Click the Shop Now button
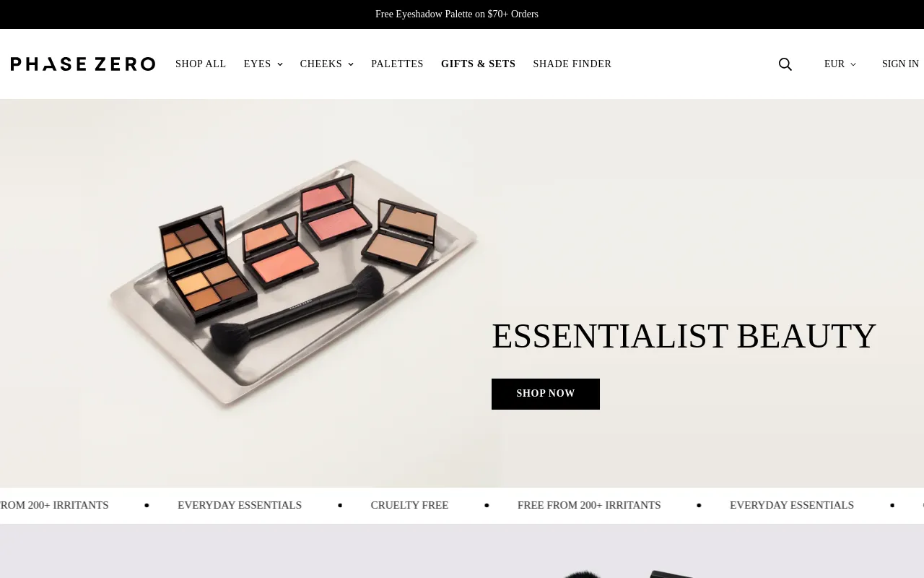The height and width of the screenshot is (578, 924). click(x=546, y=394)
